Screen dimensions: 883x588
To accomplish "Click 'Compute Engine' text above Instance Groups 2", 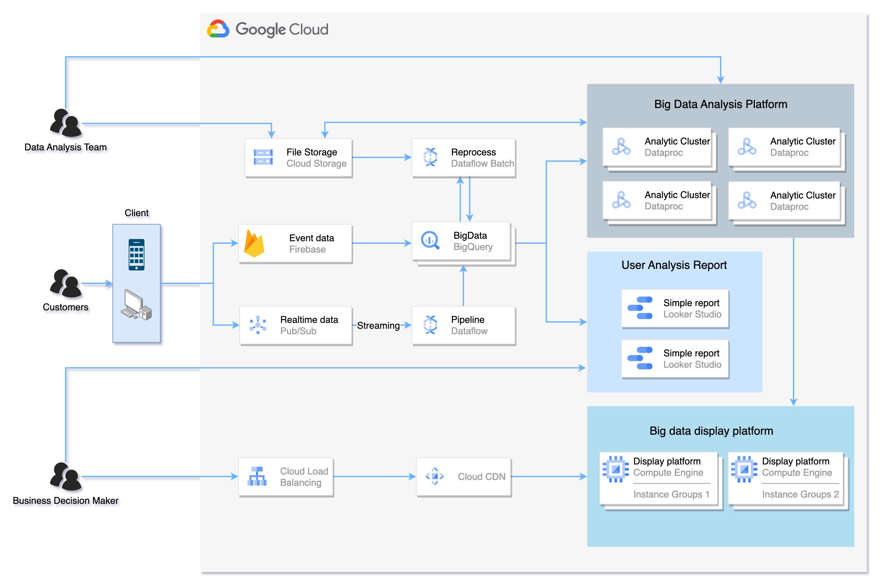I will pyautogui.click(x=797, y=472).
